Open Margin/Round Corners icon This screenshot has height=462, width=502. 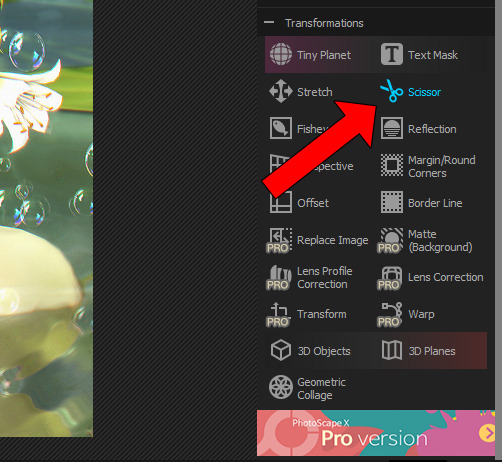point(392,165)
